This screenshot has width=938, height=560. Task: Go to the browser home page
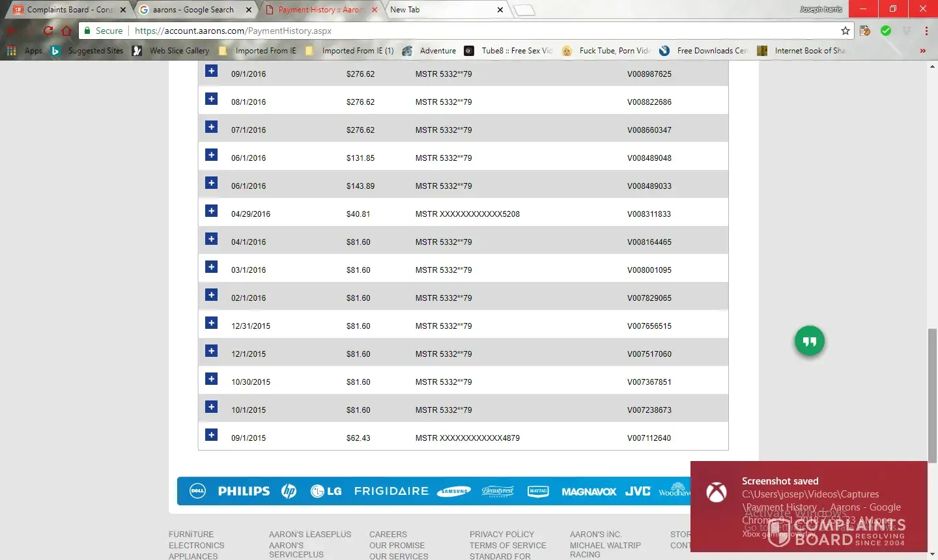click(x=66, y=31)
